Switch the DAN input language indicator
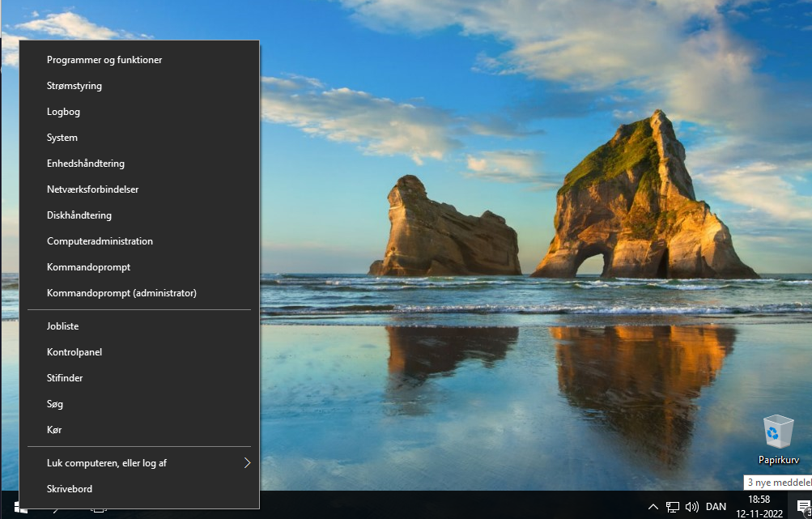This screenshot has width=812, height=519. pyautogui.click(x=716, y=507)
